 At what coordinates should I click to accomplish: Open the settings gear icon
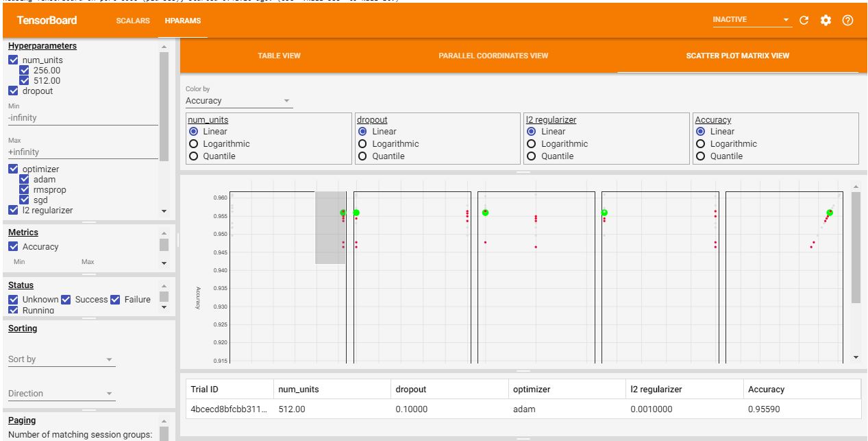(x=826, y=21)
